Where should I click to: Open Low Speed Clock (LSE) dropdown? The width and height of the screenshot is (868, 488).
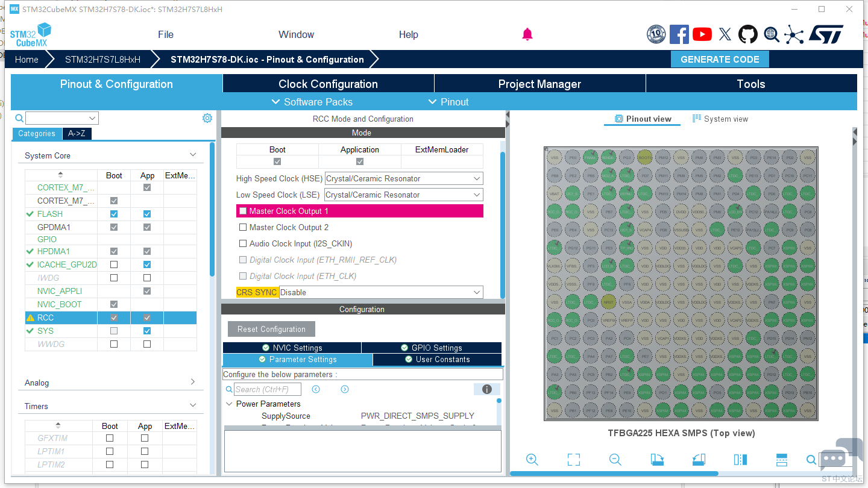pyautogui.click(x=404, y=195)
